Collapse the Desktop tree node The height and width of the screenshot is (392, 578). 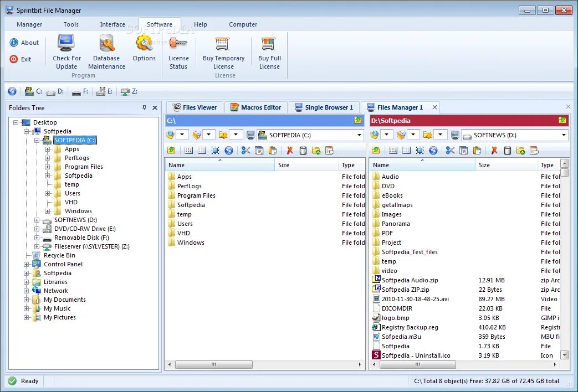click(x=16, y=122)
